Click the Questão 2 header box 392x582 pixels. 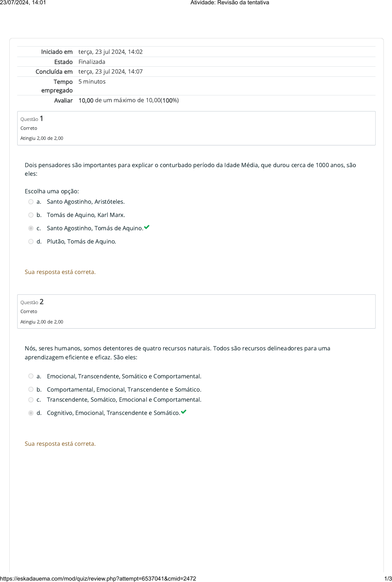click(196, 311)
